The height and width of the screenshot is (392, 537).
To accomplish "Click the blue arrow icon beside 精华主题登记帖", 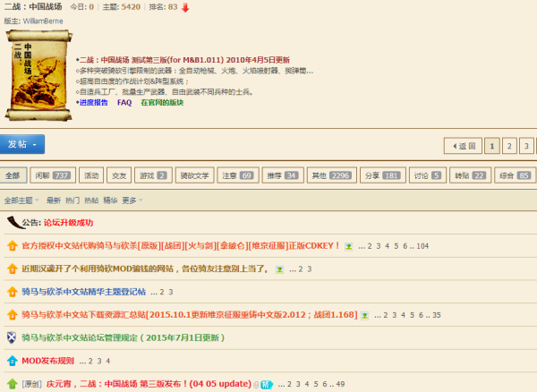I will (12, 292).
